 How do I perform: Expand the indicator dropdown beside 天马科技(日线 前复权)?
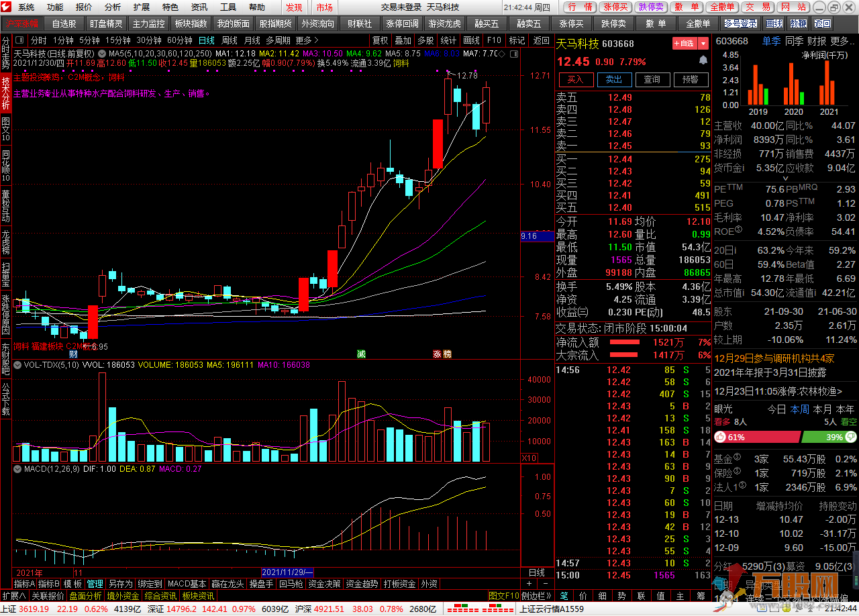point(101,53)
